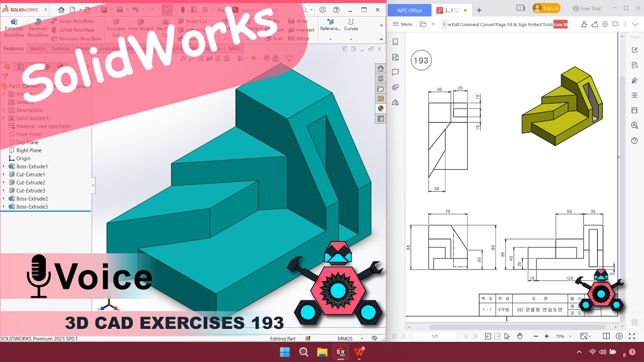Image resolution: width=644 pixels, height=362 pixels.
Task: Select the Extruded Cut tool
Action: pyautogui.click(x=116, y=28)
